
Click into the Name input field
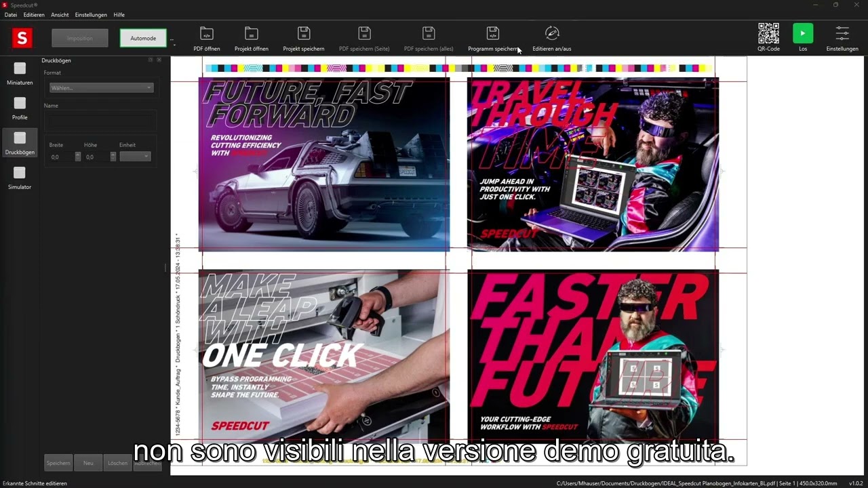(100, 121)
